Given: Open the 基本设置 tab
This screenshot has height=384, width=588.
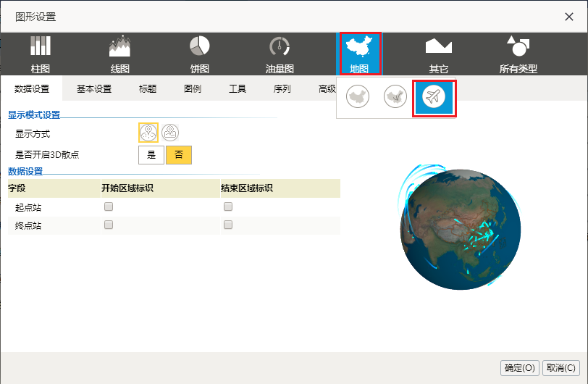Looking at the screenshot, I should [x=94, y=89].
